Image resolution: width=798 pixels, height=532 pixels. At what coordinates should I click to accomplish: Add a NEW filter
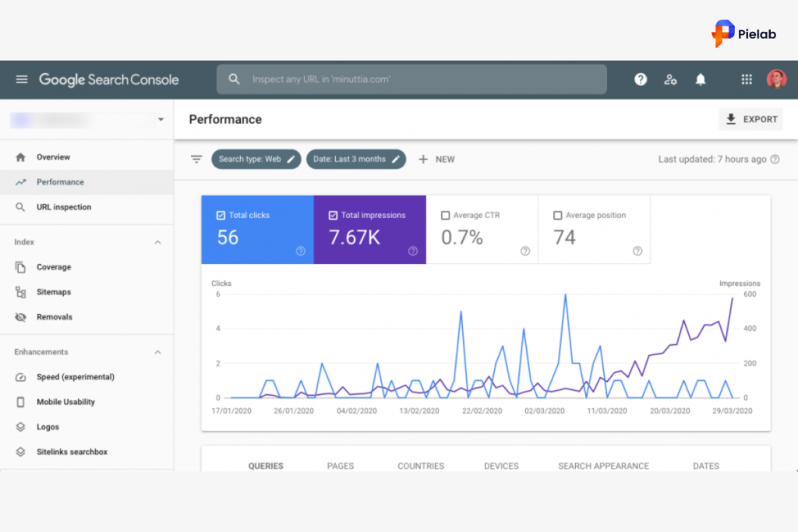pyautogui.click(x=436, y=159)
